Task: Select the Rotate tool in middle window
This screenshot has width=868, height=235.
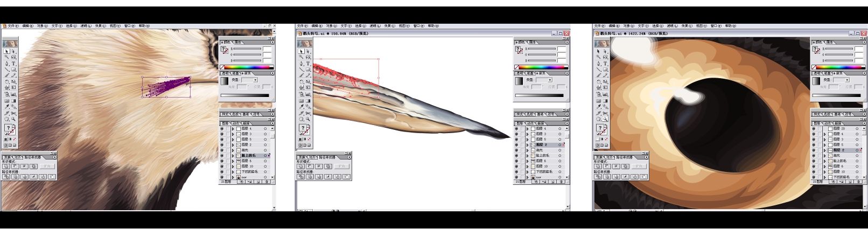Action: (302, 81)
